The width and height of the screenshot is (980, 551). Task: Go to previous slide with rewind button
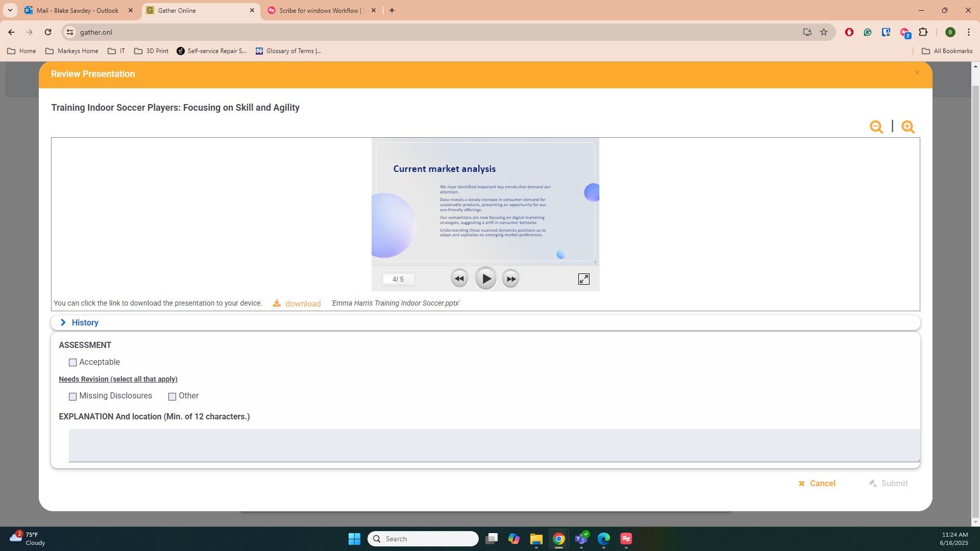click(x=459, y=279)
